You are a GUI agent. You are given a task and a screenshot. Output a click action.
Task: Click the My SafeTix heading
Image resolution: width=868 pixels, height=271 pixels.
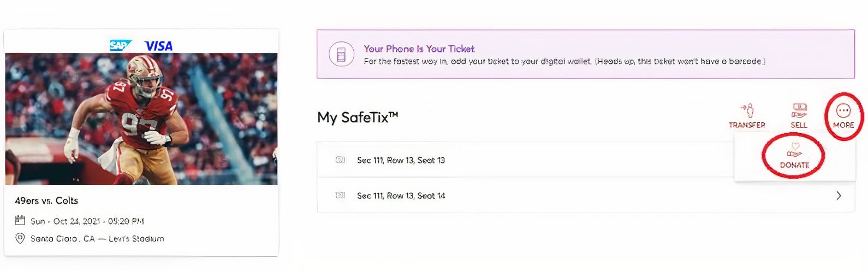click(x=358, y=117)
